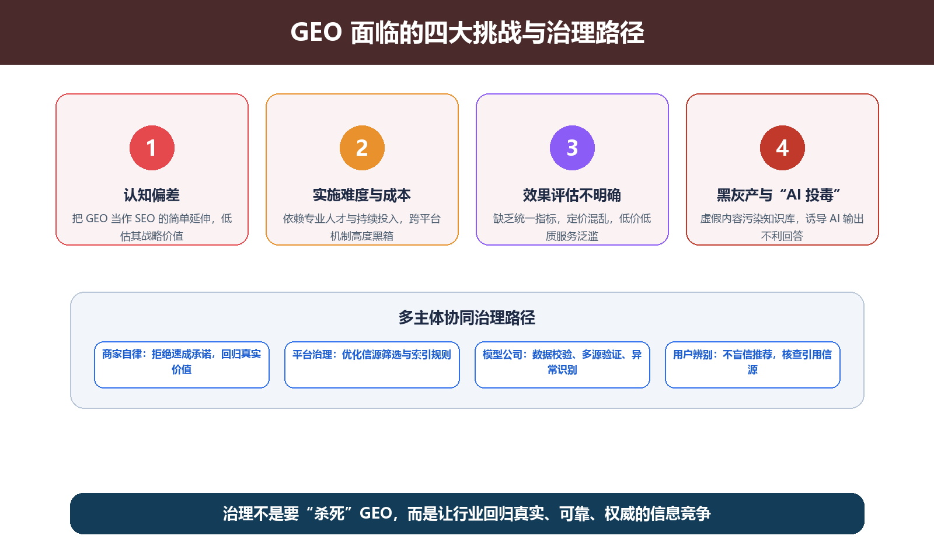The height and width of the screenshot is (560, 934).
Task: Click the 用户辨别 governance box
Action: click(x=752, y=365)
